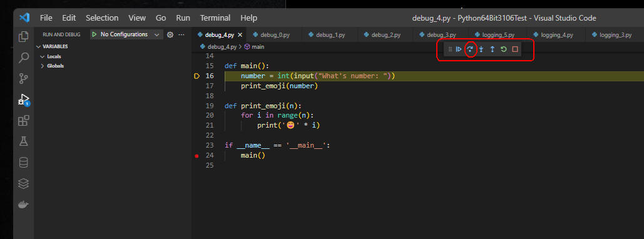Toggle the breakpoint on line 24
The image size is (644, 239).
pos(197,156)
